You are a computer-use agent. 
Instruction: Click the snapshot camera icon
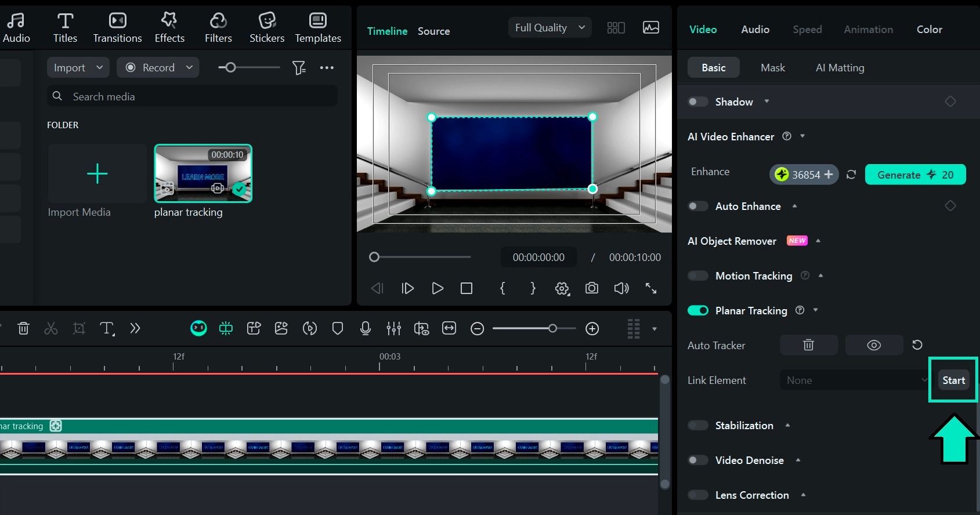(x=591, y=288)
